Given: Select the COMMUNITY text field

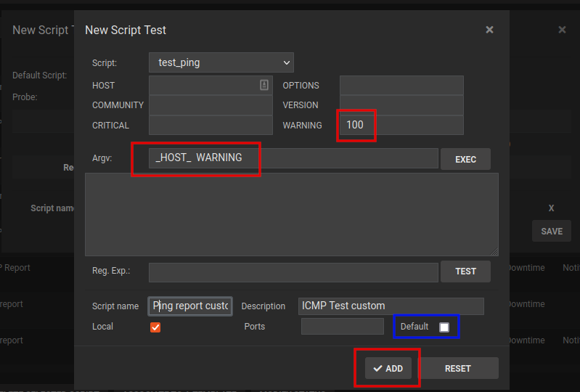Looking at the screenshot, I should coord(210,105).
